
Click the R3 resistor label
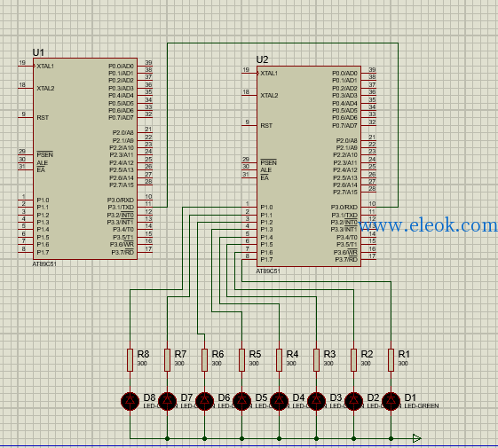(329, 354)
